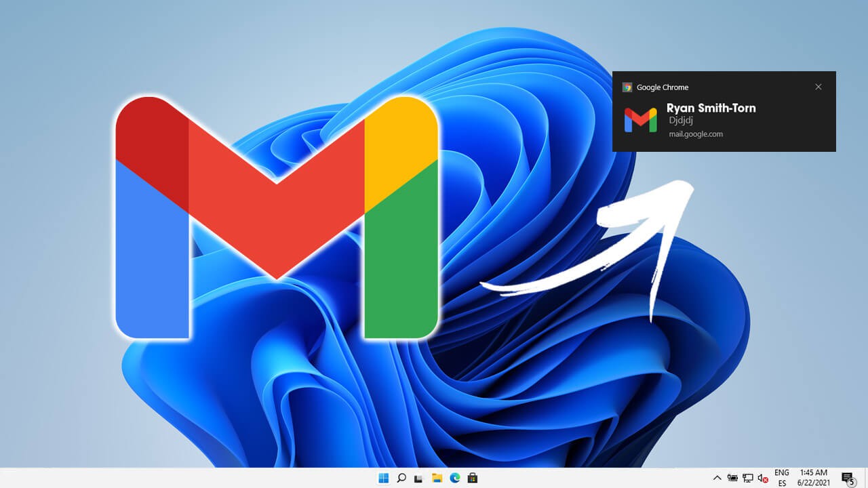Open Task View from the taskbar
The height and width of the screenshot is (488, 868).
click(419, 479)
